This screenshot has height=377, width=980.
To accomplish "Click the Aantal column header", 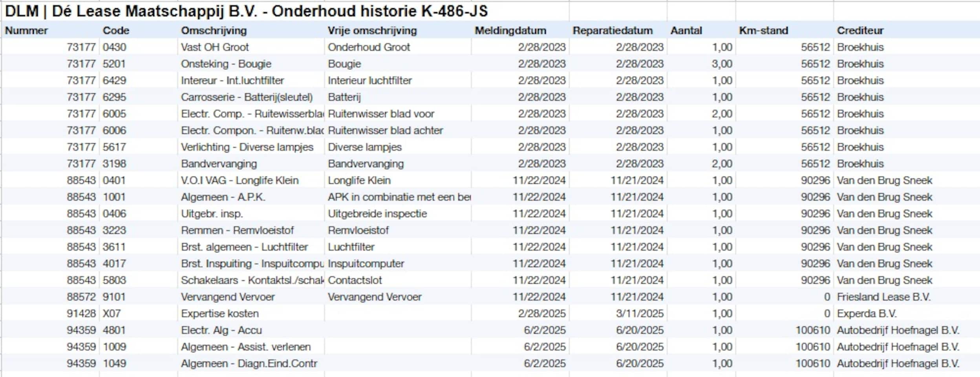I will (x=686, y=31).
